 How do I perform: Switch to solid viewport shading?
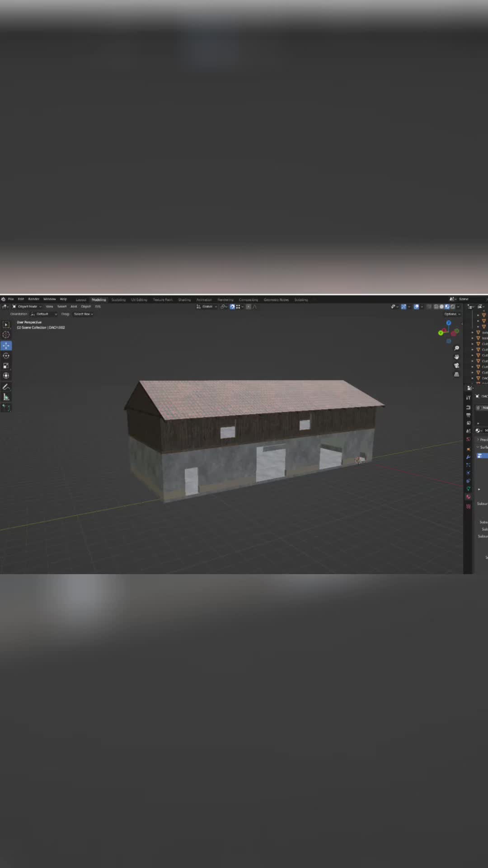point(442,307)
